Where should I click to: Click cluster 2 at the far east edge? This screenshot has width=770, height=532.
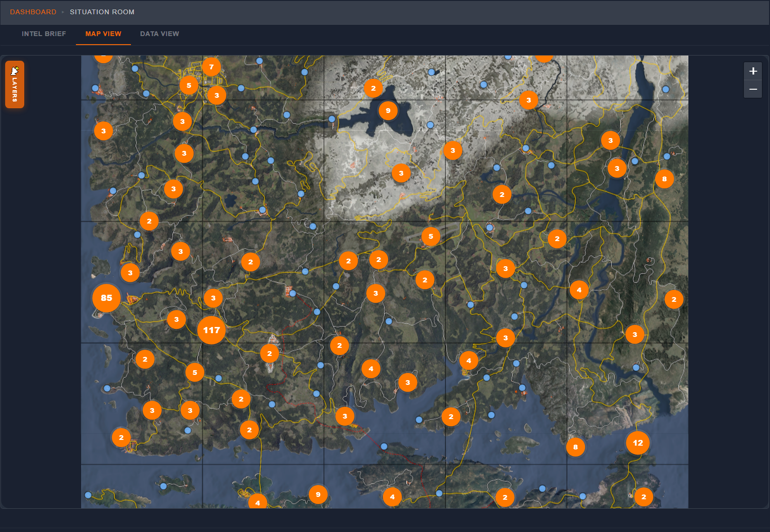[674, 299]
